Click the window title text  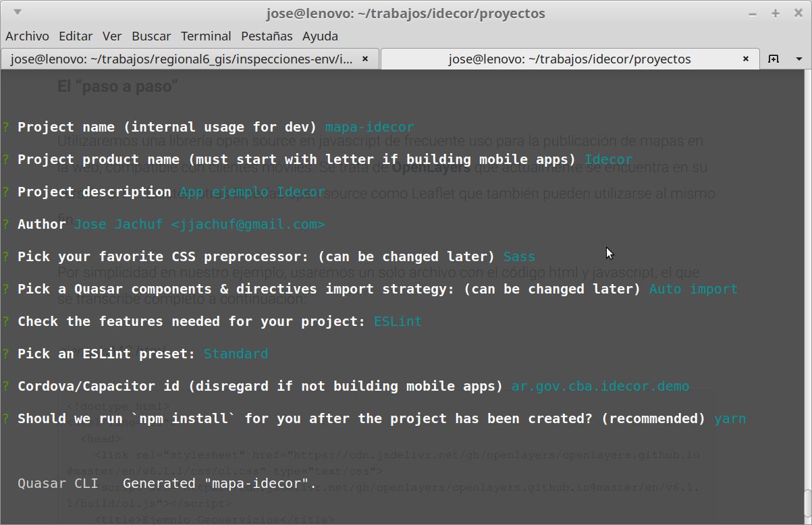coord(406,13)
